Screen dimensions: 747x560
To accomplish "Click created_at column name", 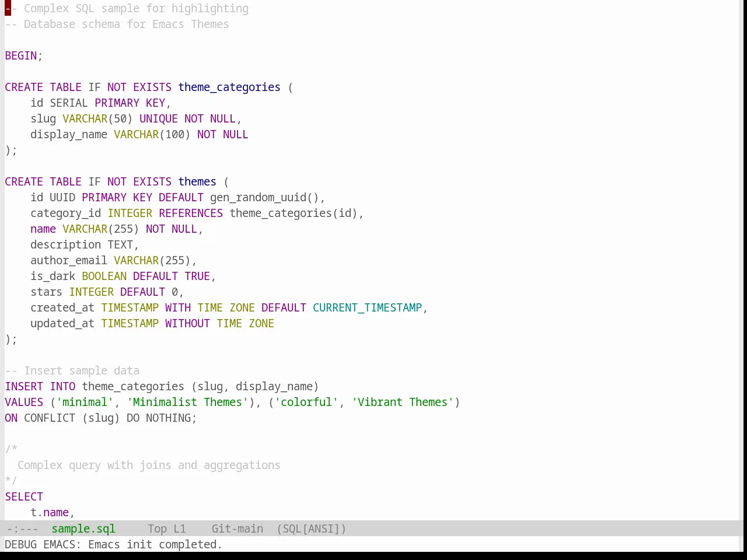I will click(x=62, y=307).
